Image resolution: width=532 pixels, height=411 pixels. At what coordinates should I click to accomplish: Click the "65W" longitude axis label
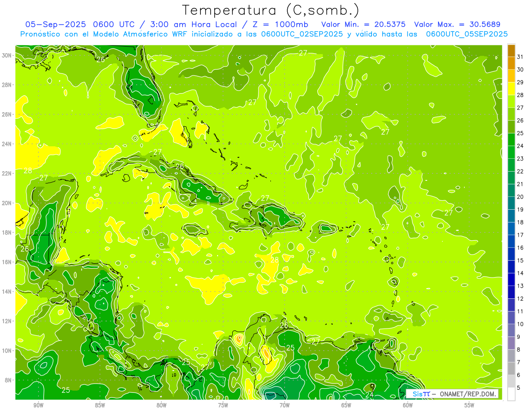click(x=346, y=405)
